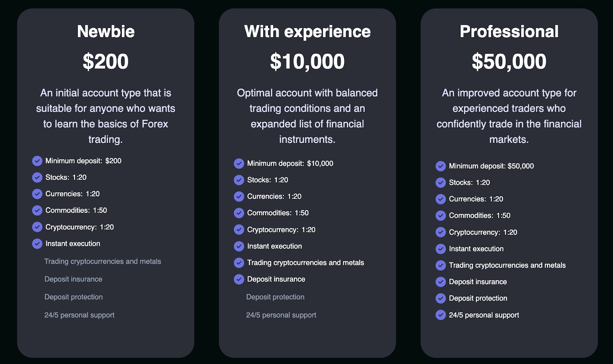This screenshot has width=613, height=364.
Task: Click the Newbie Trading cryptocurrencies and metals text
Action: [x=103, y=261]
